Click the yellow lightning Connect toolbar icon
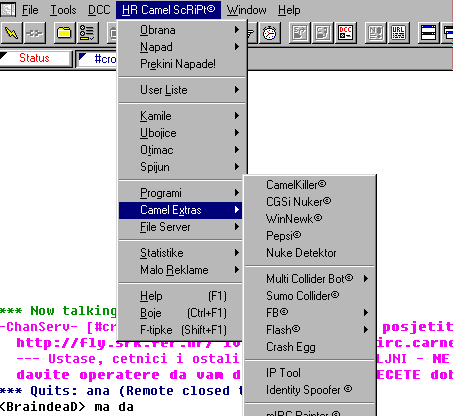 [x=12, y=33]
